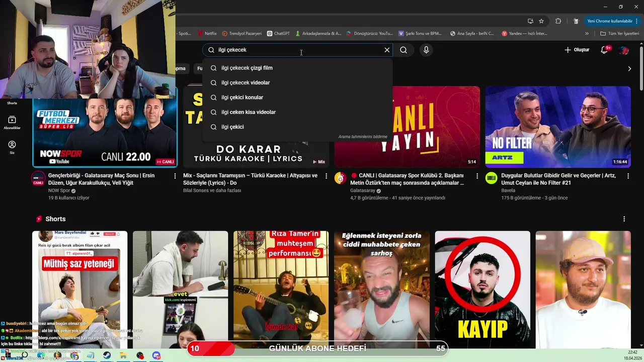Open the NOW Spor channel avatar
The height and width of the screenshot is (362, 644).
[38, 178]
